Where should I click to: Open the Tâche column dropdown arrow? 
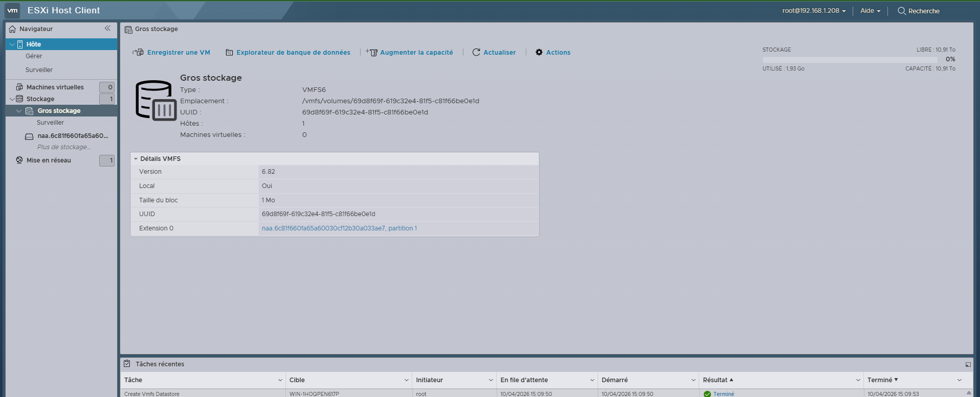[x=280, y=380]
